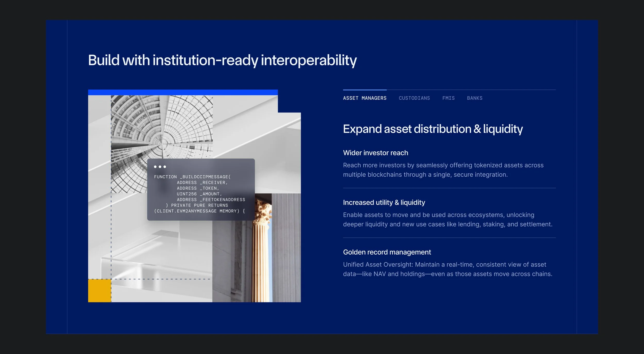Click the rightmost dot on the code card
The height and width of the screenshot is (354, 644).
pyautogui.click(x=165, y=167)
